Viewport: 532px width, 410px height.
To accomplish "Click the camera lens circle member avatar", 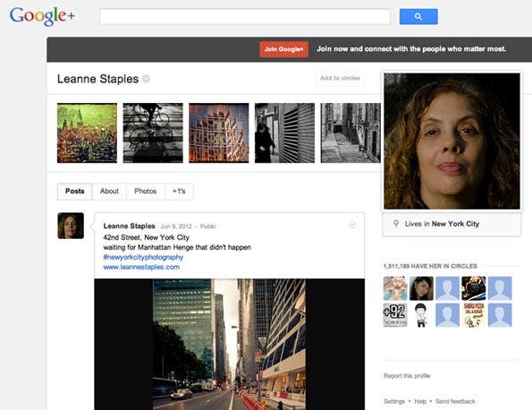I will pos(474,288).
